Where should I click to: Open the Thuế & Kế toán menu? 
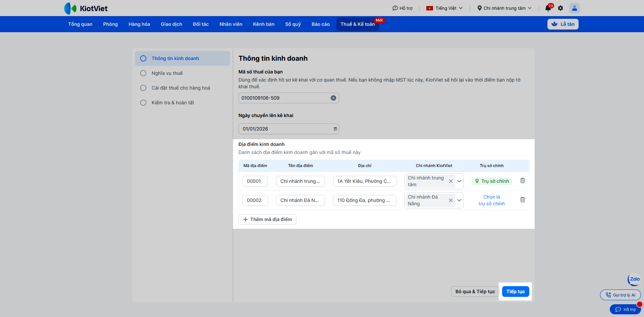pyautogui.click(x=358, y=24)
